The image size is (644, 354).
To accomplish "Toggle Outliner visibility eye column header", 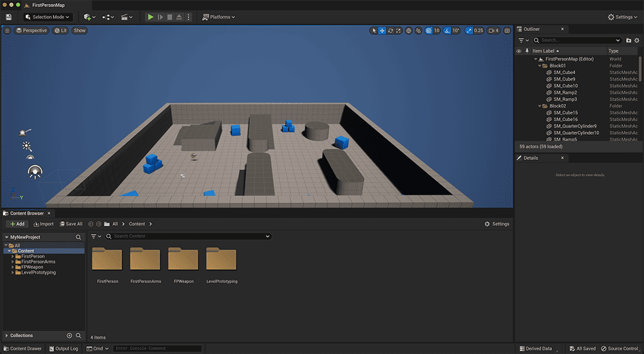I will coord(518,51).
